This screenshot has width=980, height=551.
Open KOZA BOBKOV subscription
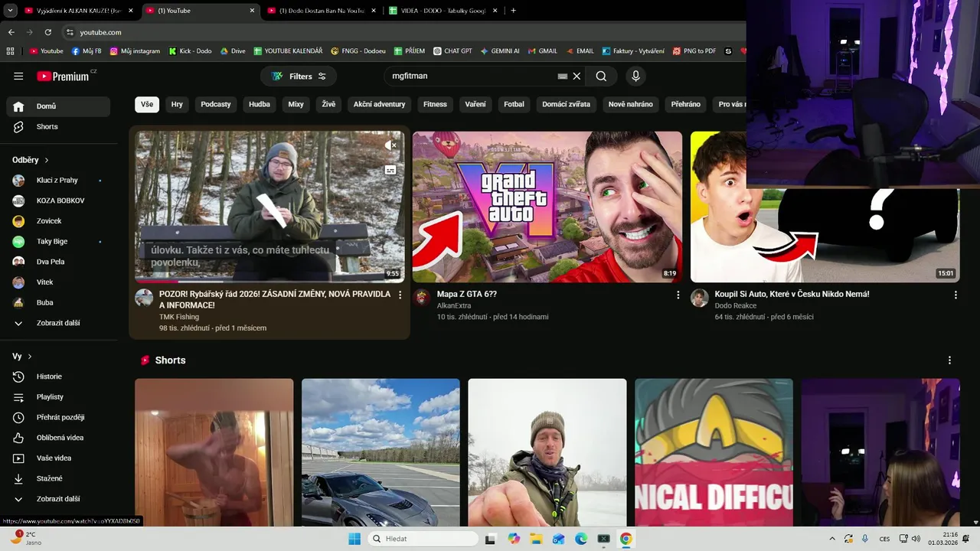[x=58, y=201]
